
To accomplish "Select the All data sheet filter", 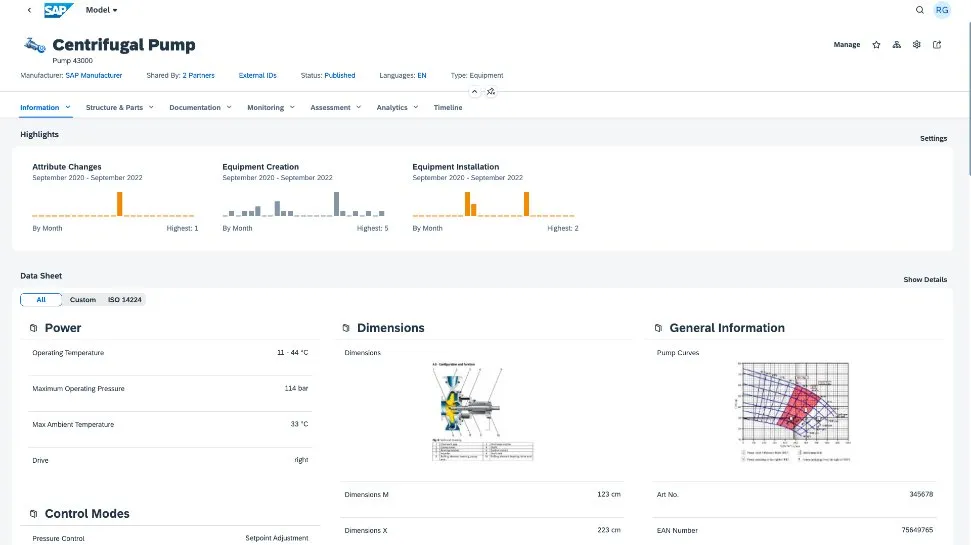I will coord(41,300).
